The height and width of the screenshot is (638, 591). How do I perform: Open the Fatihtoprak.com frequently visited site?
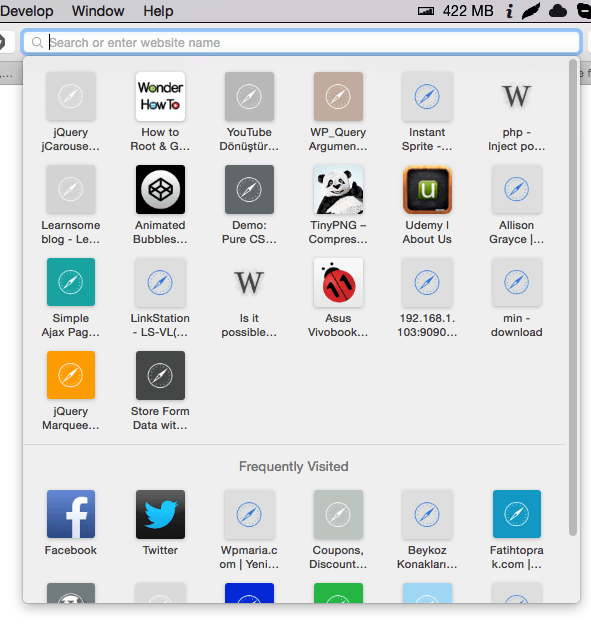point(517,514)
